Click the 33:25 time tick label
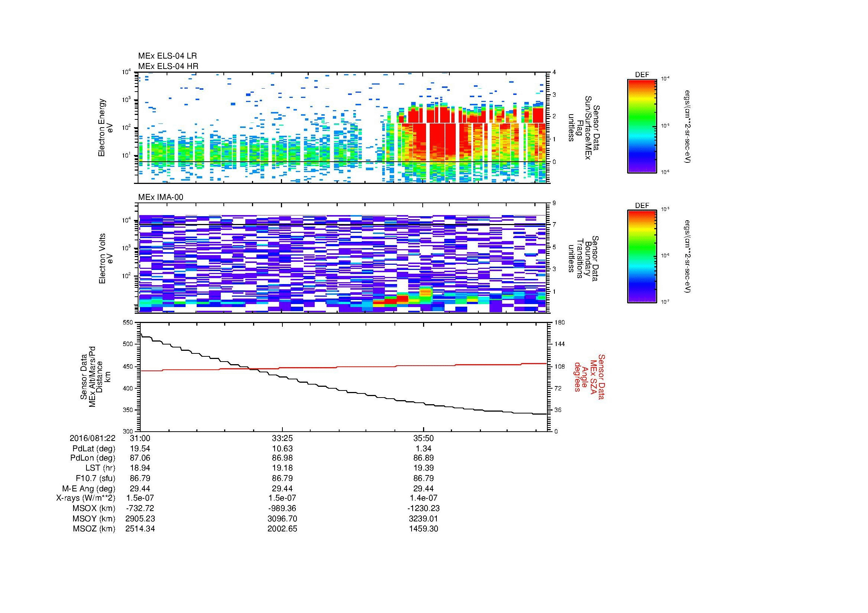This screenshot has width=868, height=613. coord(282,438)
